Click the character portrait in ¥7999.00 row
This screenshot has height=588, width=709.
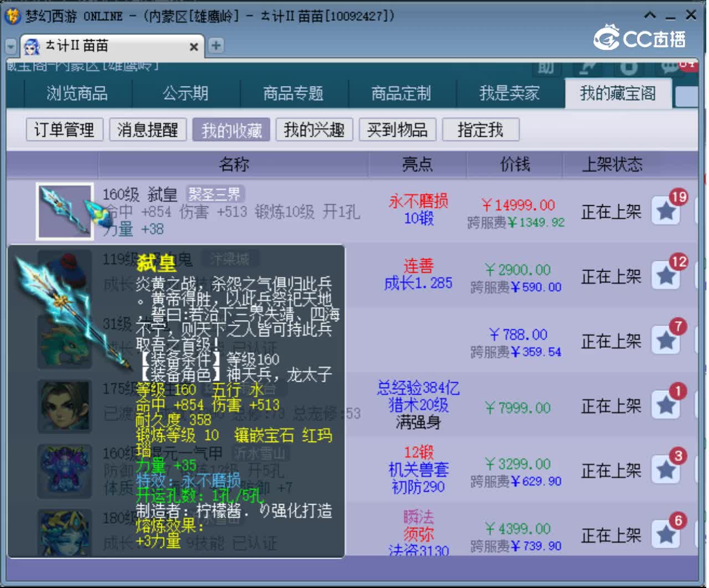tap(64, 406)
